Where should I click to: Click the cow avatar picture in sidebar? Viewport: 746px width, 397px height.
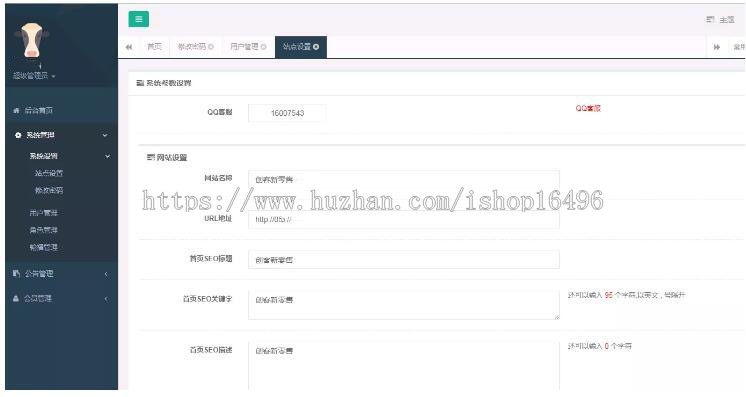(x=32, y=40)
